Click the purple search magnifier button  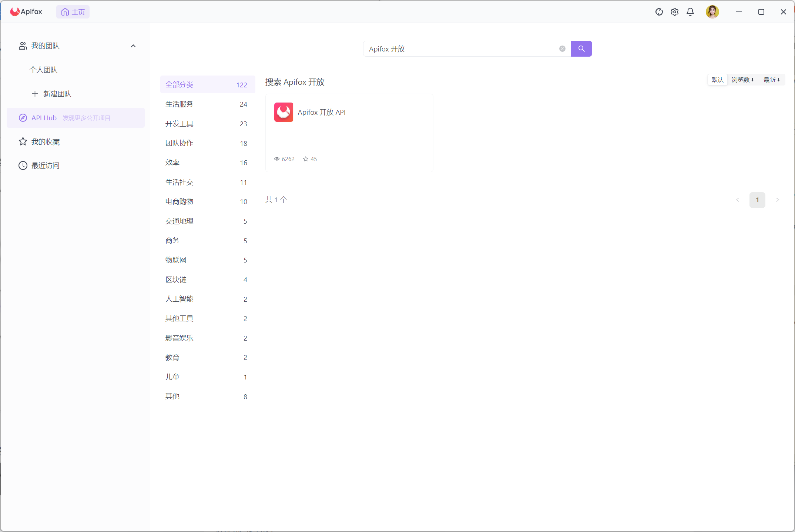coord(581,49)
